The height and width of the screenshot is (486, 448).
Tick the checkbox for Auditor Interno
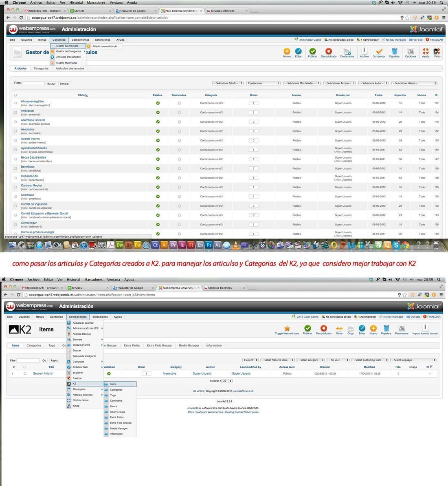[15, 140]
